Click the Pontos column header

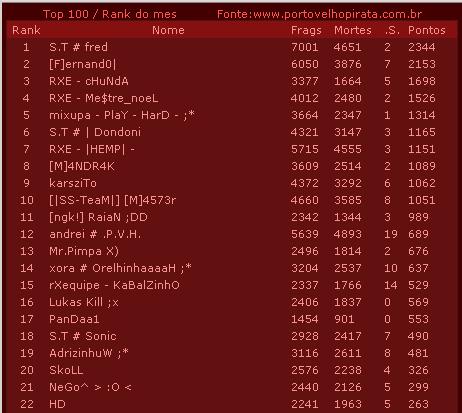pos(427,30)
